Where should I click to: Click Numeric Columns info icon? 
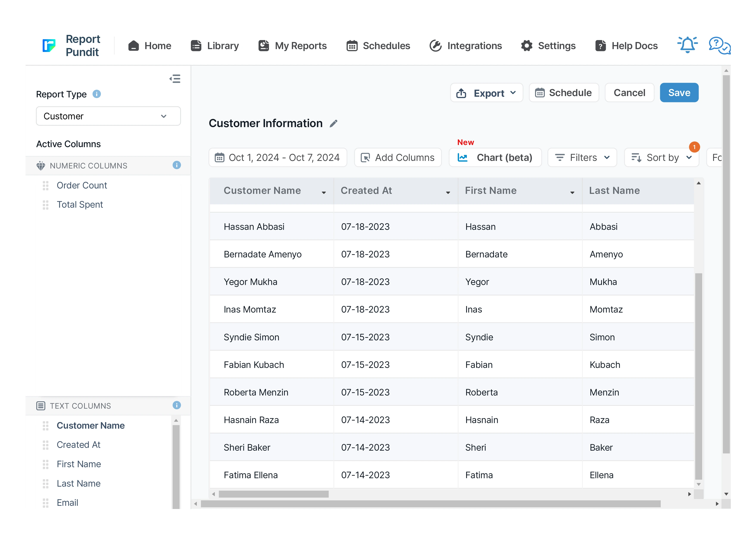pos(177,165)
